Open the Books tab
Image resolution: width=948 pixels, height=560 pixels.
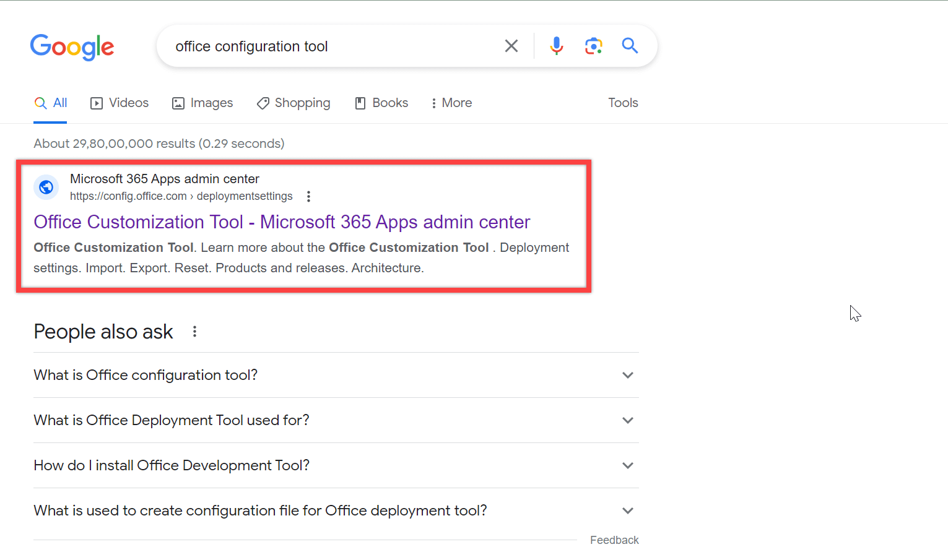coord(381,103)
